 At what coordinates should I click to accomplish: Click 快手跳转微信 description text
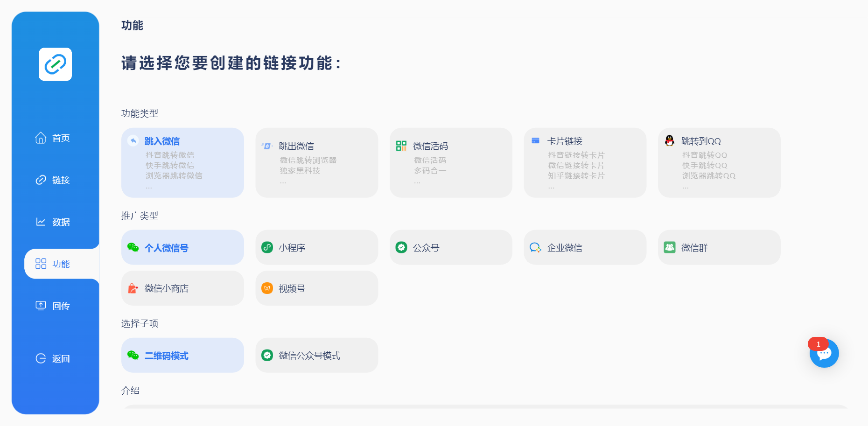tap(170, 165)
